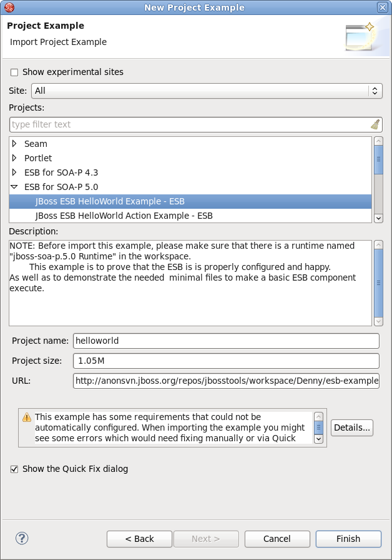Click the description scrollbar thumb
The image size is (392, 560).
pyautogui.click(x=378, y=283)
